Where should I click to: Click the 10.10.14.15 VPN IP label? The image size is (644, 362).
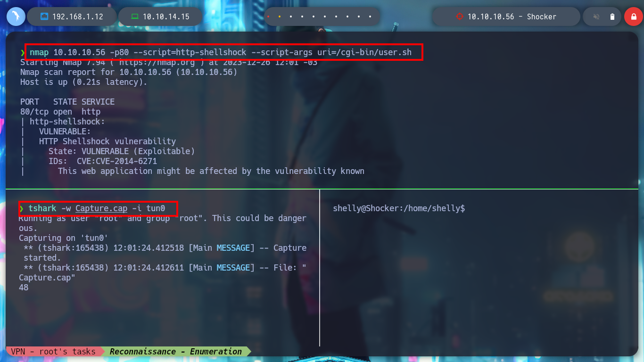(166, 16)
